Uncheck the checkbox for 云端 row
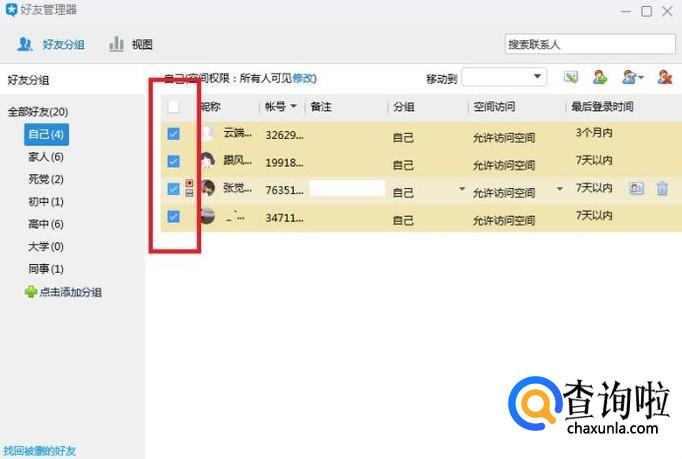The width and height of the screenshot is (682, 459). (173, 134)
